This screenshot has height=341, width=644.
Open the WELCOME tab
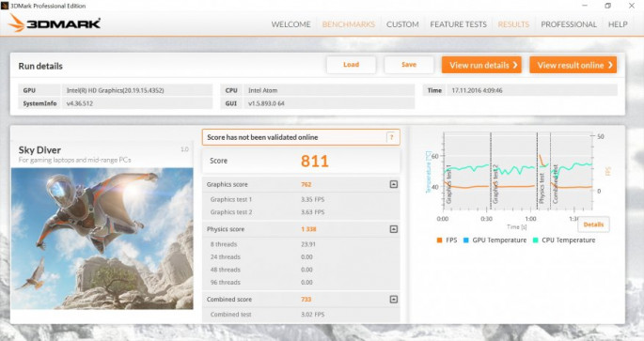click(x=291, y=24)
